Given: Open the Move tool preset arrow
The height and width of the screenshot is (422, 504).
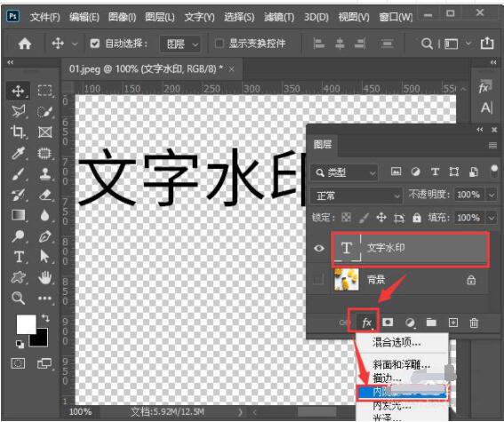Looking at the screenshot, I should click(75, 44).
